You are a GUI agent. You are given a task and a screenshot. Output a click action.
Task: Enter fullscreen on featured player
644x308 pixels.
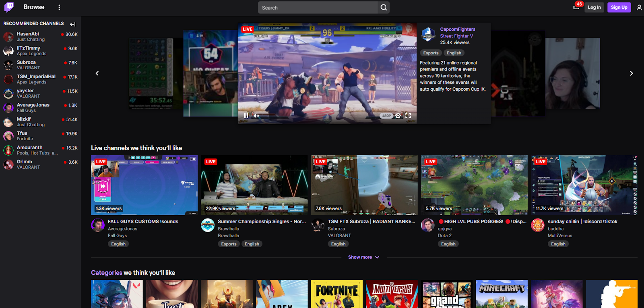pyautogui.click(x=408, y=116)
